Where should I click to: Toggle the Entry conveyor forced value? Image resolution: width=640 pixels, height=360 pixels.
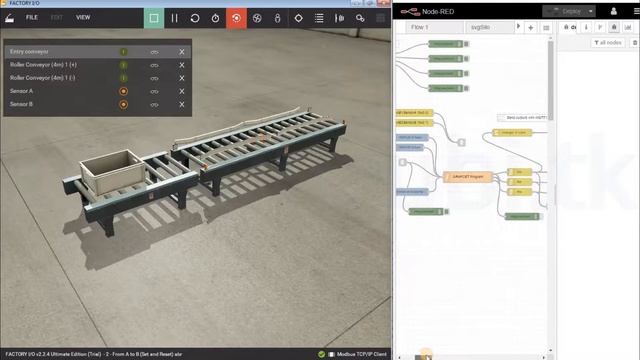123,52
